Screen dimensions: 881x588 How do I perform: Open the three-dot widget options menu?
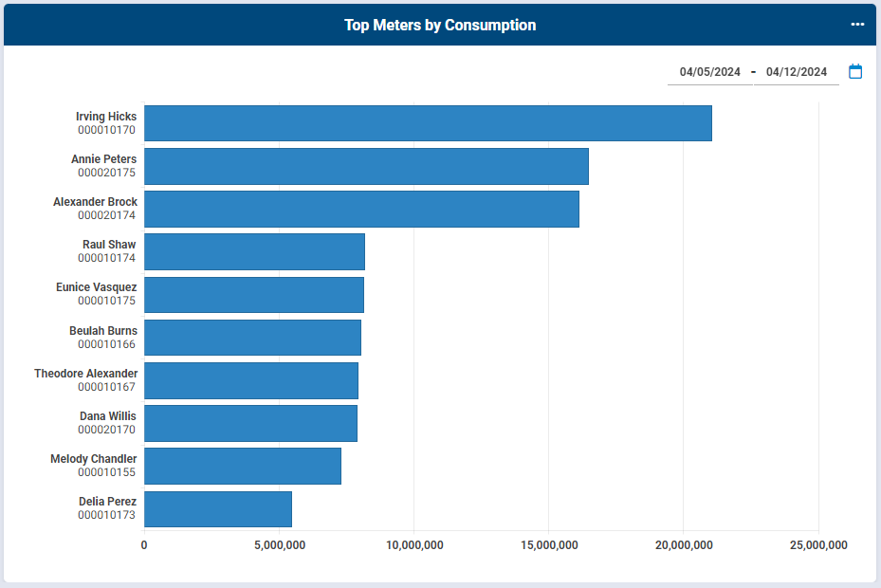click(857, 25)
